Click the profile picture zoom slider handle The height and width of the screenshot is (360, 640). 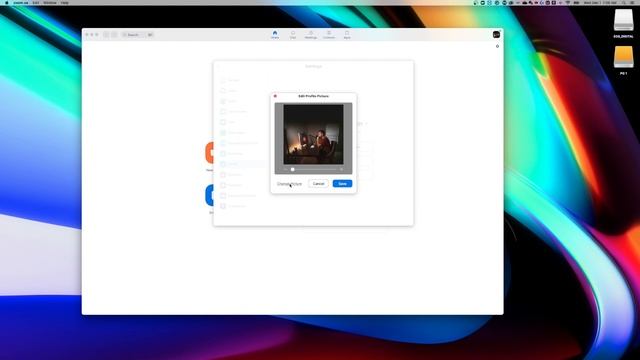coord(292,169)
